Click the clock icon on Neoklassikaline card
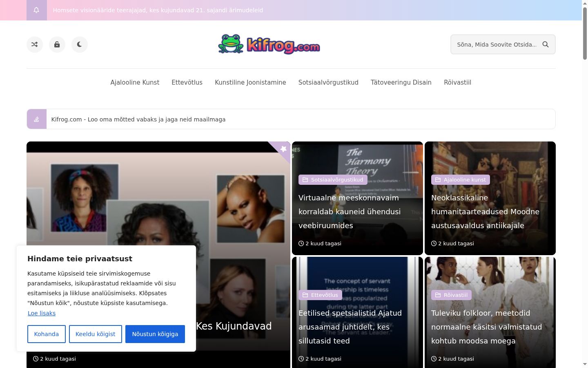The image size is (588, 368). tap(434, 244)
